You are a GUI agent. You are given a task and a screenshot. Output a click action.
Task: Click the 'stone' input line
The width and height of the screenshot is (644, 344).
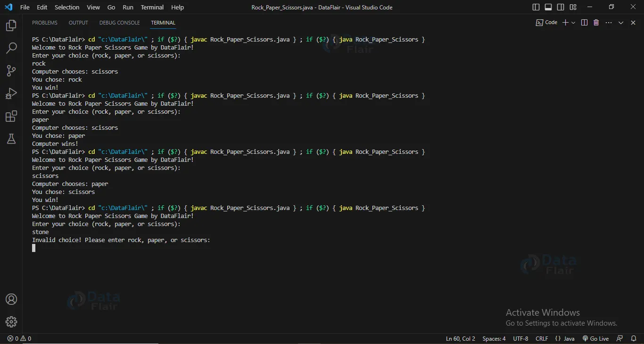tap(41, 232)
